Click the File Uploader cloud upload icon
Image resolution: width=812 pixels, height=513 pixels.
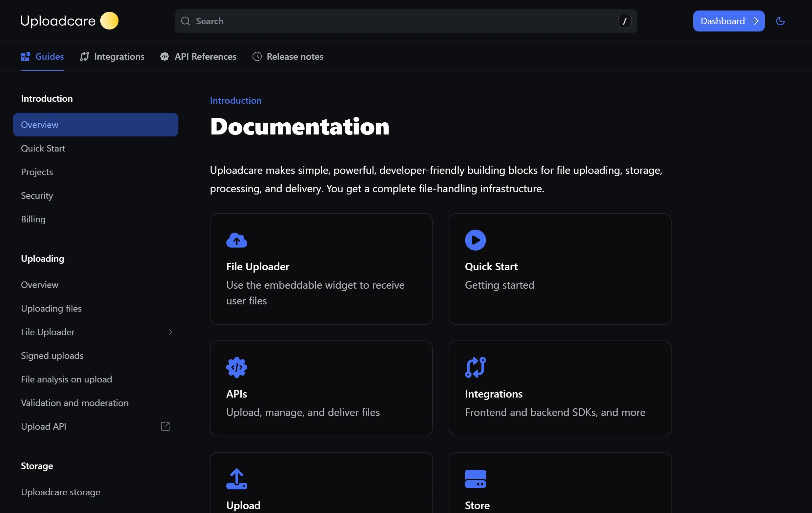(x=237, y=240)
